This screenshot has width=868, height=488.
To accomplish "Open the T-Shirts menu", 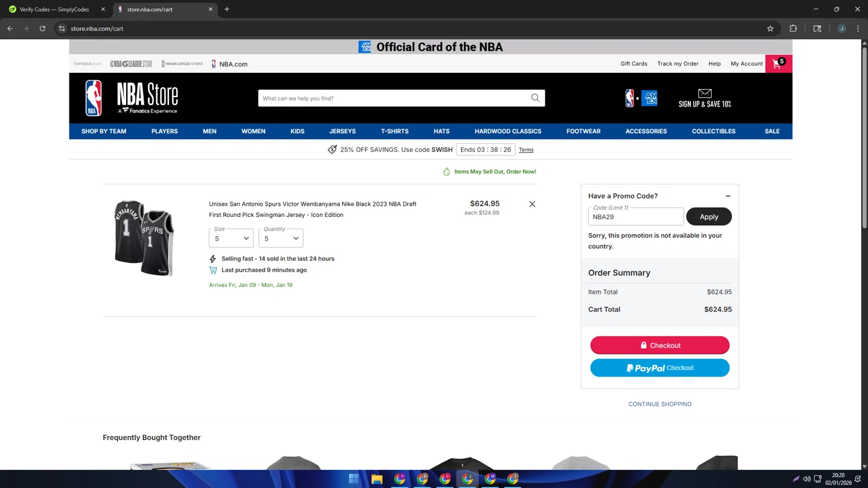I will click(x=395, y=131).
